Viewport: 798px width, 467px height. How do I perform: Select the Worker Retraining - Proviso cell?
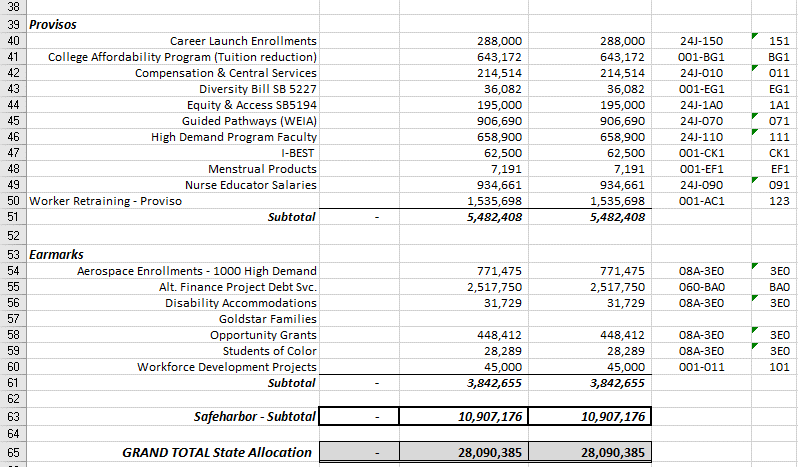[x=100, y=201]
